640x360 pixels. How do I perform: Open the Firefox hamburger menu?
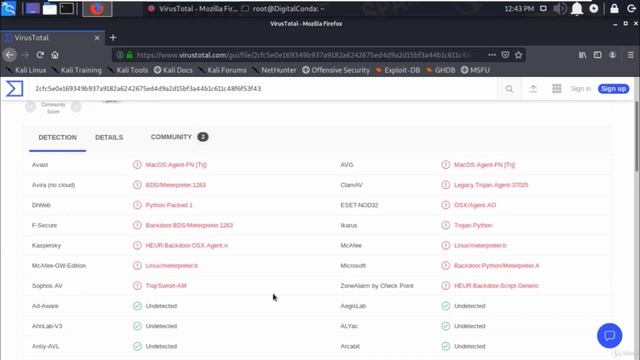point(631,55)
